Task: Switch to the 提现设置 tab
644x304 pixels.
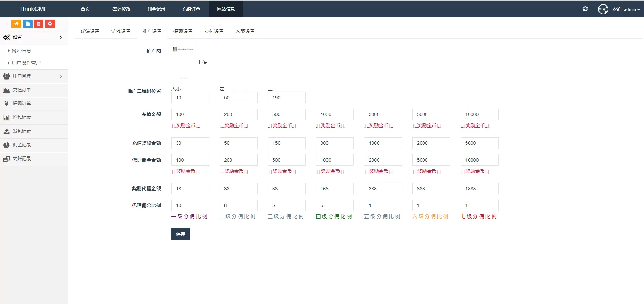Action: pos(183,31)
